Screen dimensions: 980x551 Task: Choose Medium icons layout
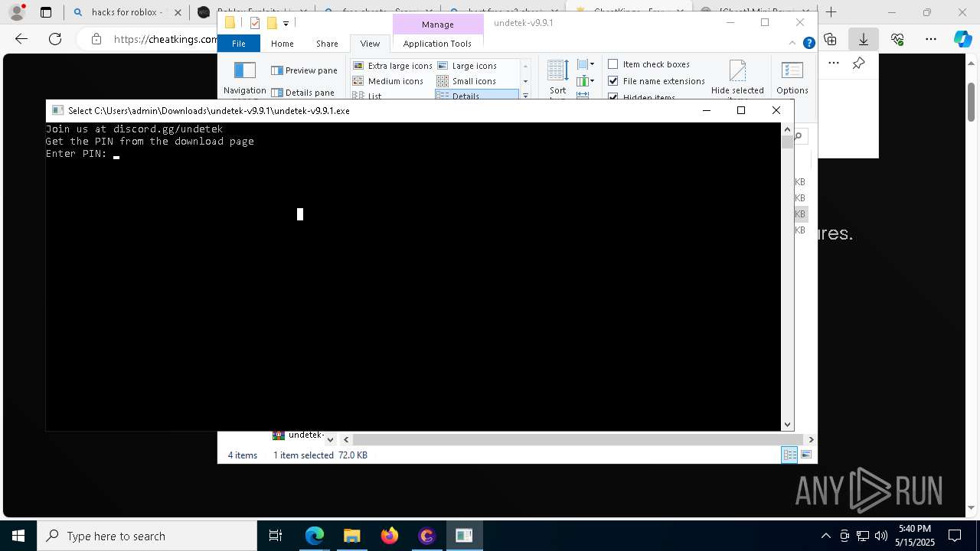point(387,81)
